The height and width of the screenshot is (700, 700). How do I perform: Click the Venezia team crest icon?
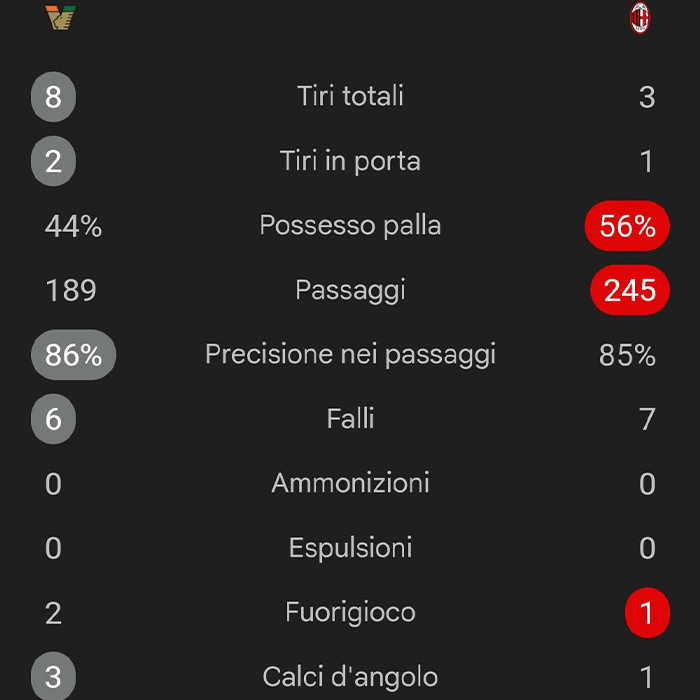click(60, 18)
